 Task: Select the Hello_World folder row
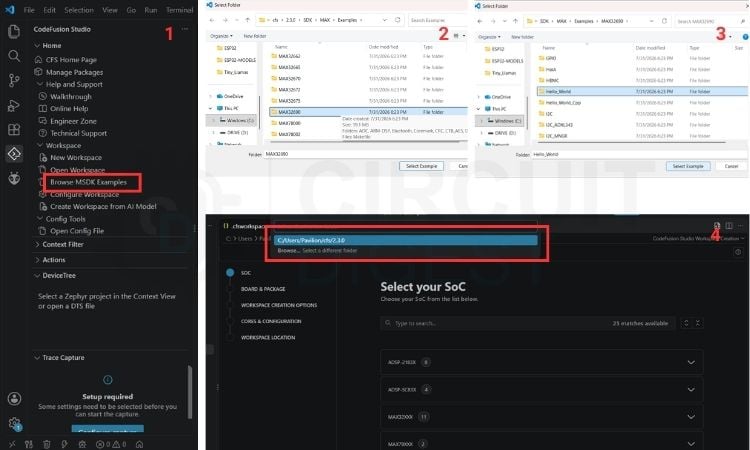(x=642, y=91)
